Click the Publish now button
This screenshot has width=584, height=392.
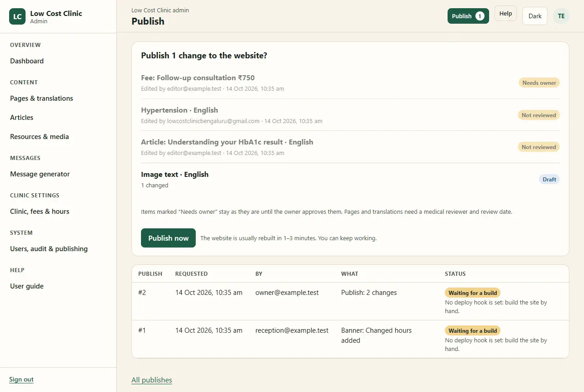[168, 238]
